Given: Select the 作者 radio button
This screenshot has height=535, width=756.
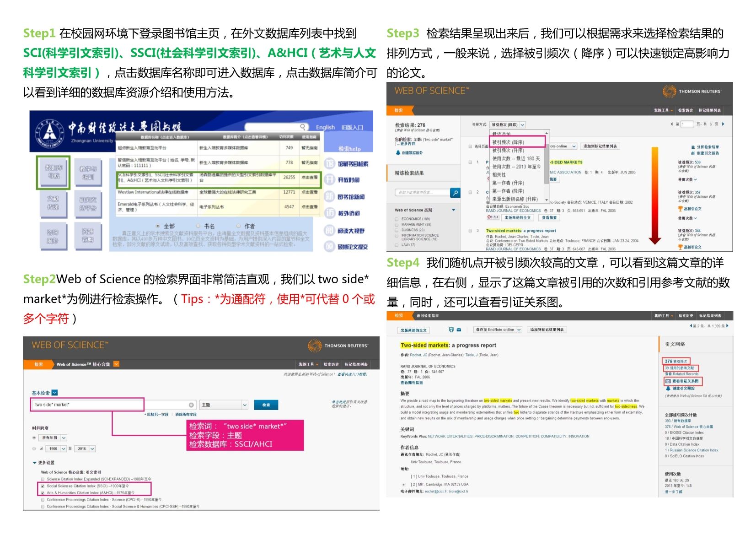Looking at the screenshot, I should [238, 226].
